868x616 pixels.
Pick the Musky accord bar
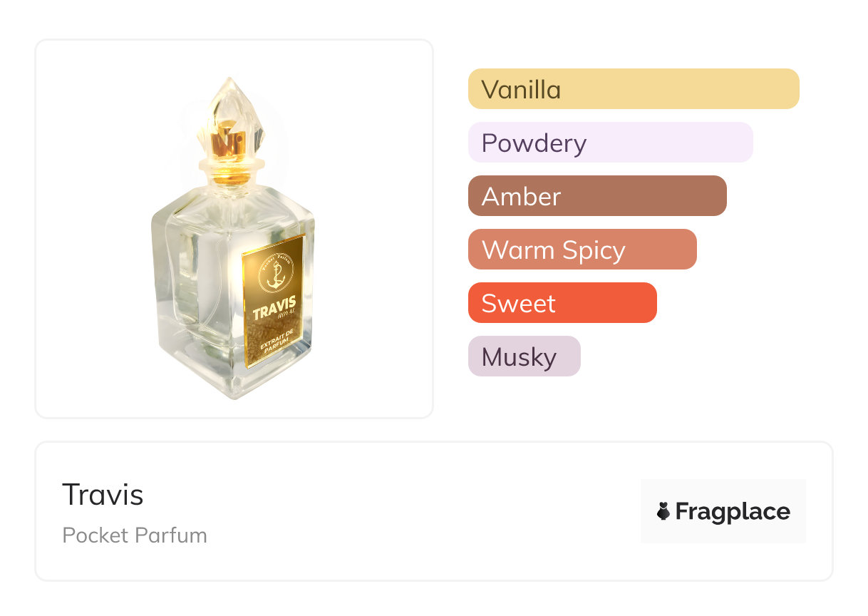pos(524,356)
